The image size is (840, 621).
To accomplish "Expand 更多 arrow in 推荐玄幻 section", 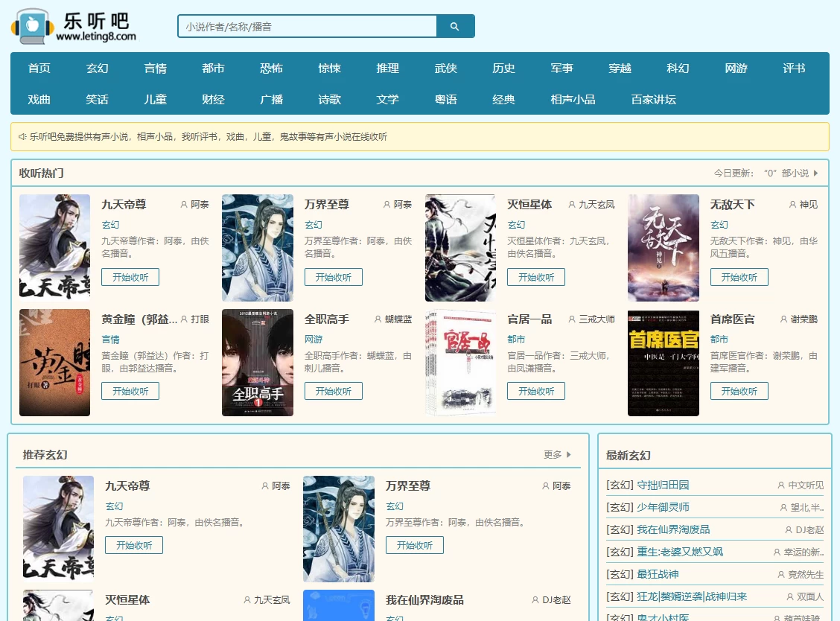I will (569, 455).
